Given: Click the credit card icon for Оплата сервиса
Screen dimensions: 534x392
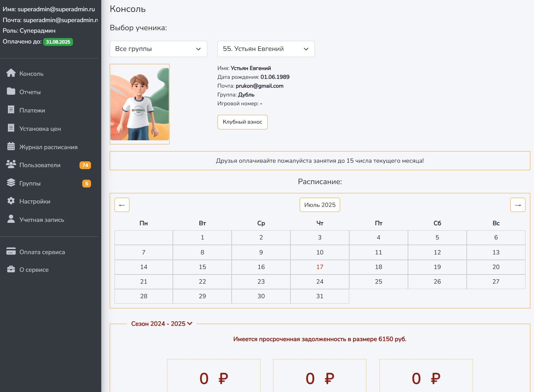Looking at the screenshot, I should point(11,251).
